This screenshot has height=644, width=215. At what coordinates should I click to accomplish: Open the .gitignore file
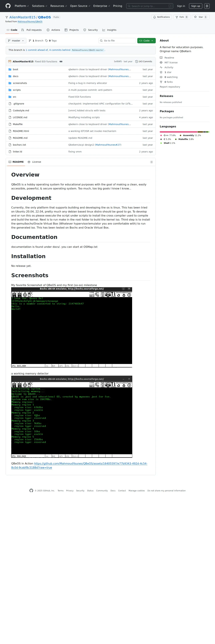click(19, 104)
